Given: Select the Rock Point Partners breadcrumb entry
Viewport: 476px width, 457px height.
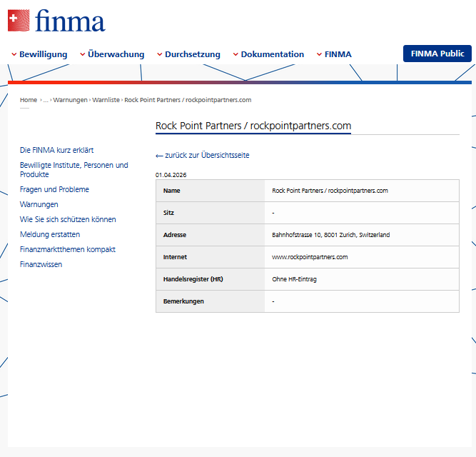Looking at the screenshot, I should point(188,100).
